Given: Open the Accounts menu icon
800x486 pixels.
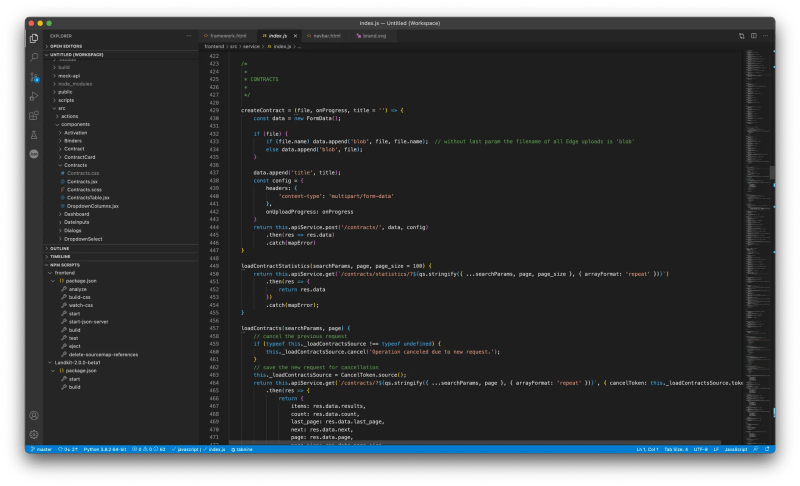Looking at the screenshot, I should coord(34,416).
